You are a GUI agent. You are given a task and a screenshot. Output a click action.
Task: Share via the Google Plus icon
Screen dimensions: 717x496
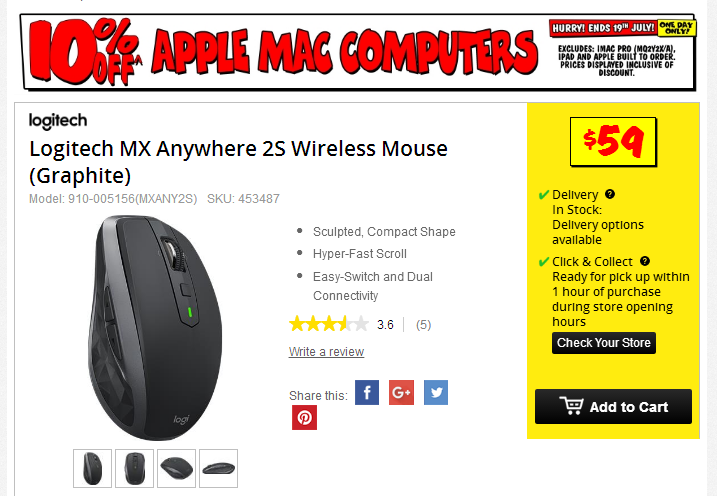[401, 392]
